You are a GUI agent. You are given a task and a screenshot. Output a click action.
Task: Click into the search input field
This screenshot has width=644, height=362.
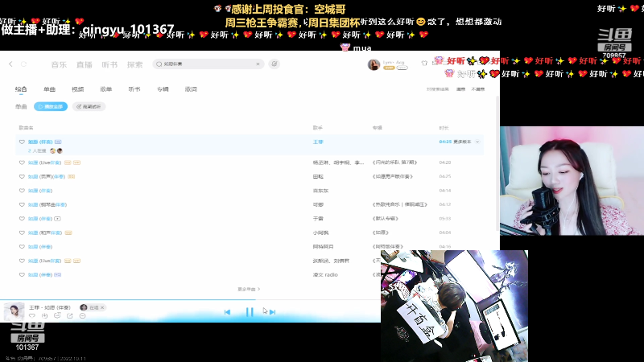tap(208, 64)
